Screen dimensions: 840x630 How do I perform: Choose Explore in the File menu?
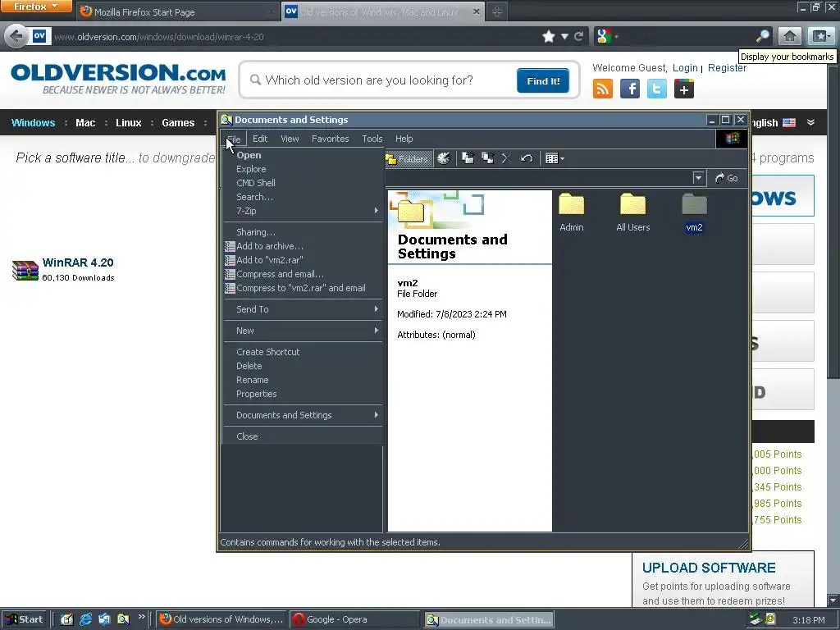click(303, 169)
